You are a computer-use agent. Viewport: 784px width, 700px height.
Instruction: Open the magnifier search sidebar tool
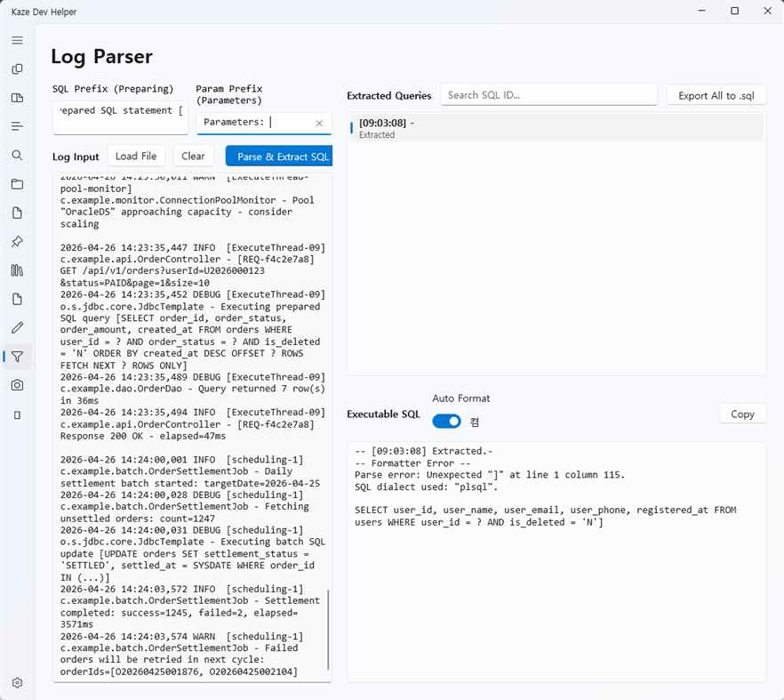pos(18,155)
